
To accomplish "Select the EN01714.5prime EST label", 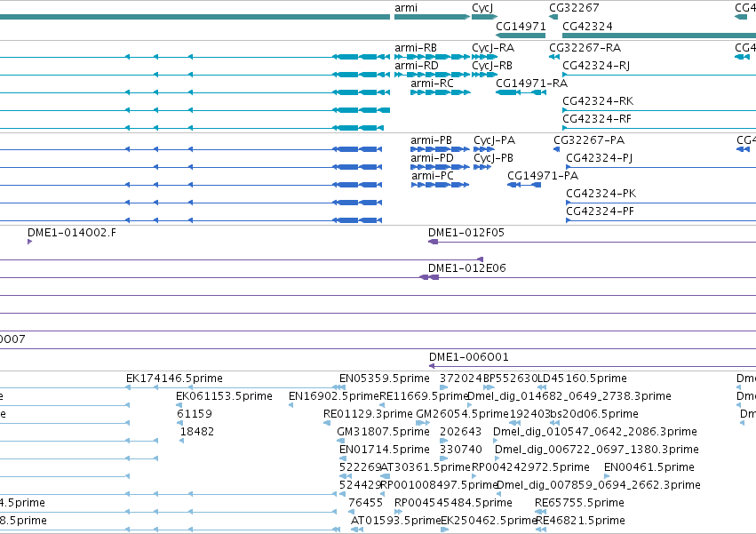I will click(385, 450).
